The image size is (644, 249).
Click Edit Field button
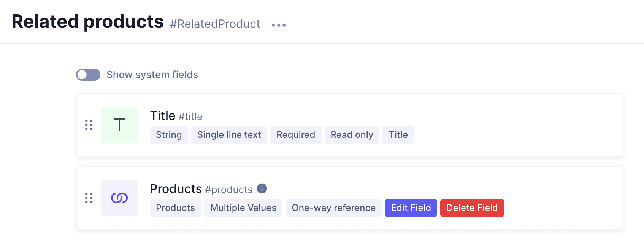tap(411, 208)
